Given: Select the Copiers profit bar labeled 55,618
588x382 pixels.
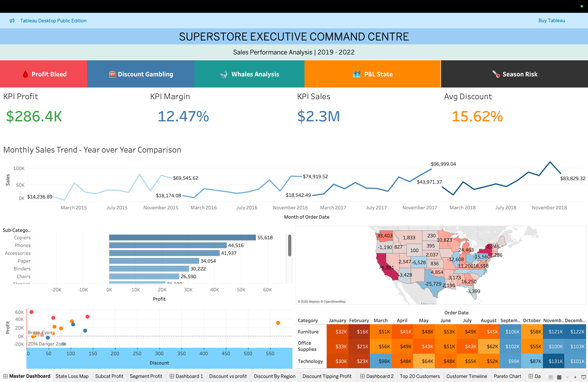Looking at the screenshot, I should pyautogui.click(x=182, y=238).
